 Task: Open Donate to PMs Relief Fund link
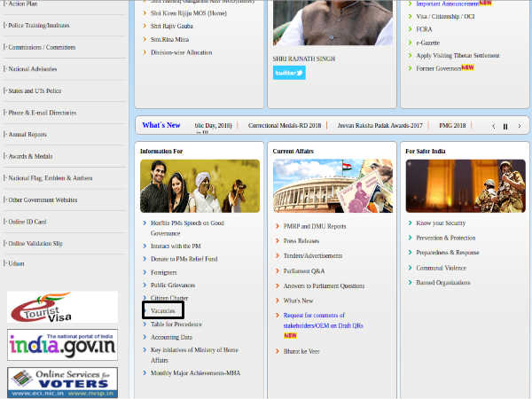tap(184, 259)
